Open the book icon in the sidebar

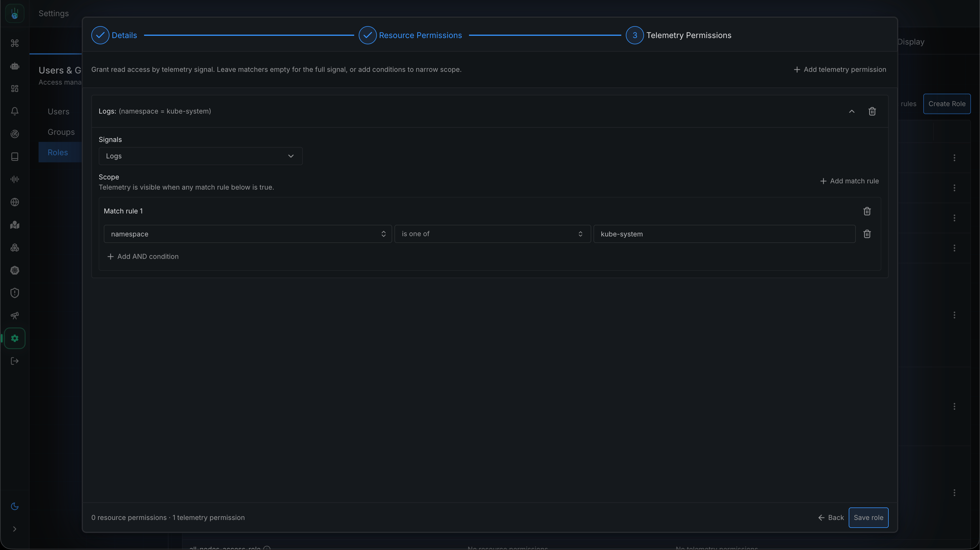tap(14, 157)
